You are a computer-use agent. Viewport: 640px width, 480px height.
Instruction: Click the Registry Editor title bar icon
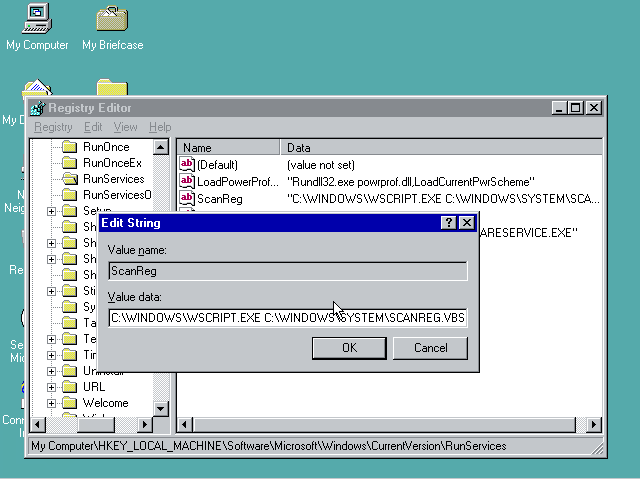[38, 108]
